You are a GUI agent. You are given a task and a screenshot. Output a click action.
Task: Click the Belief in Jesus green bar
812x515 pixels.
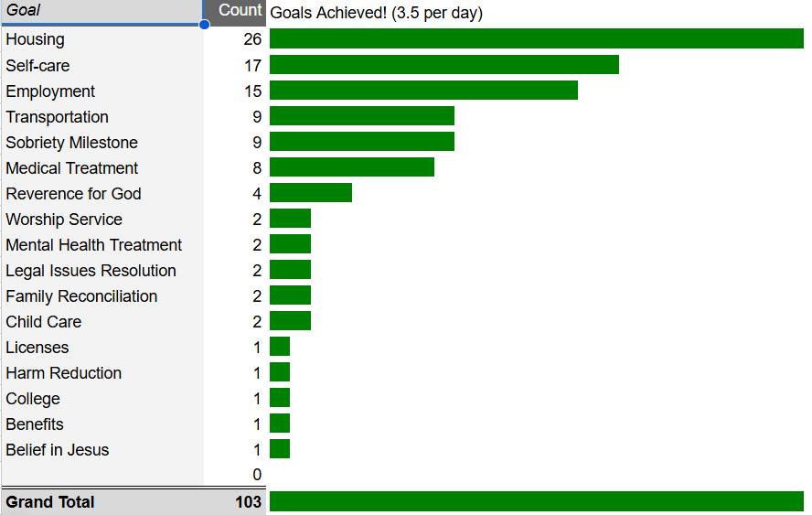(280, 449)
